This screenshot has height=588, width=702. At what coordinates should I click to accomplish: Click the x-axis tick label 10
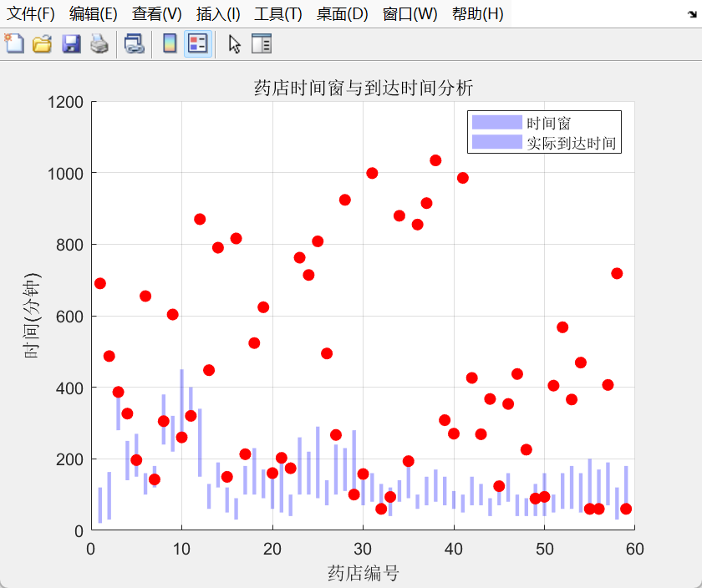(x=182, y=549)
